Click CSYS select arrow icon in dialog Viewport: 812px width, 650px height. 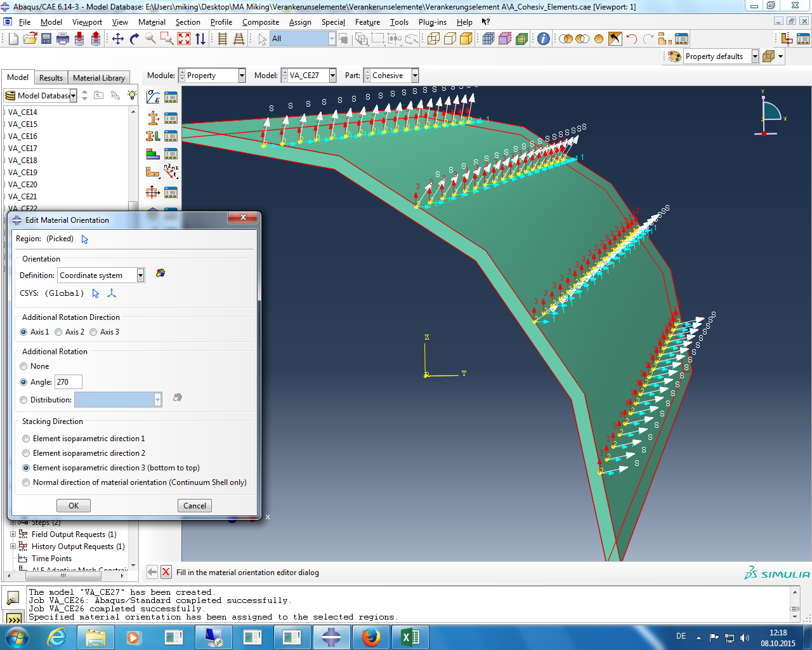coord(96,293)
